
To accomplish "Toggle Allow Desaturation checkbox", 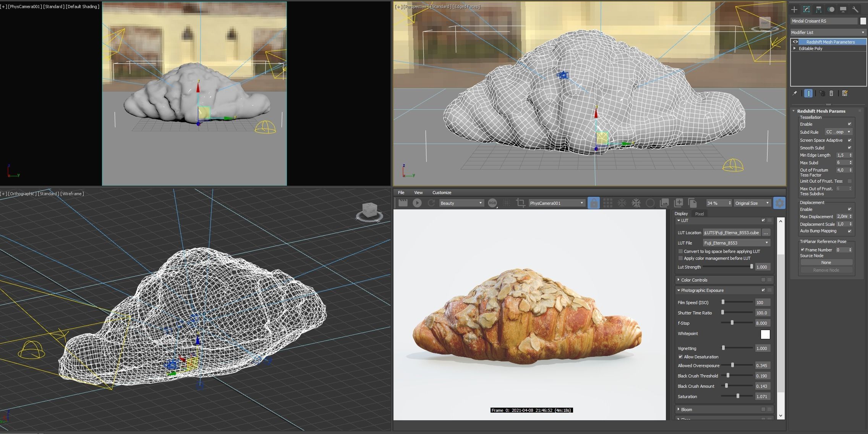I will [x=680, y=357].
